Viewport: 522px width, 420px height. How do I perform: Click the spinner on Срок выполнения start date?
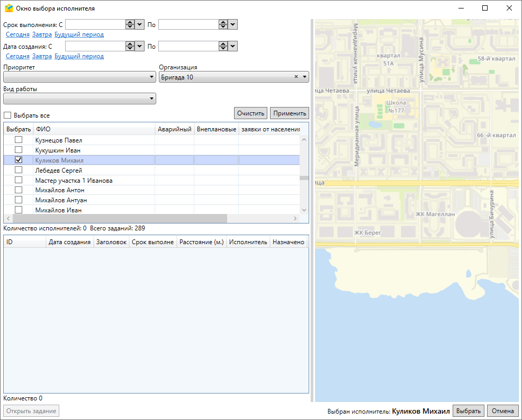(130, 24)
